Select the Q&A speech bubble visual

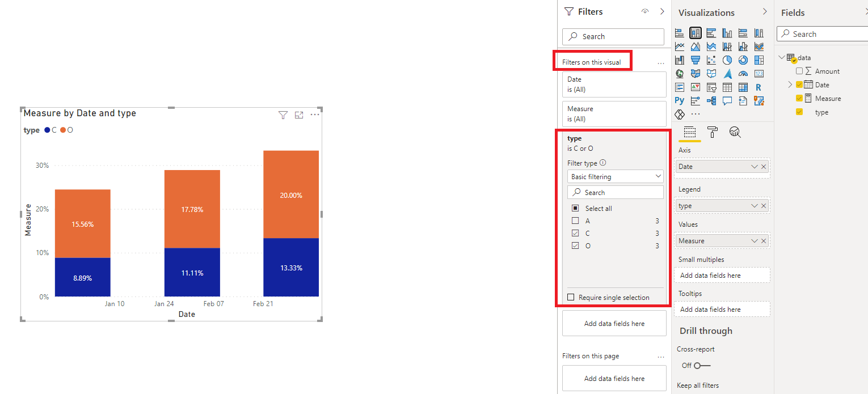coord(727,100)
